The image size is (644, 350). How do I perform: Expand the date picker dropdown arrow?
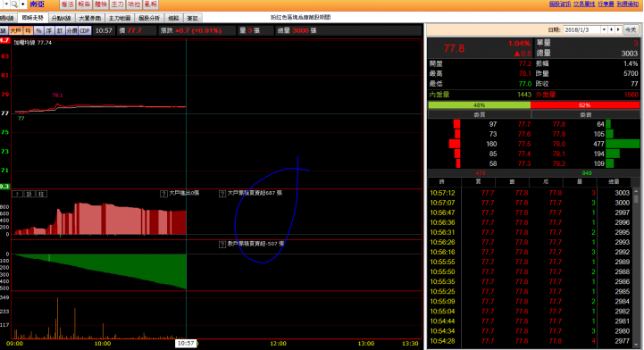604,30
